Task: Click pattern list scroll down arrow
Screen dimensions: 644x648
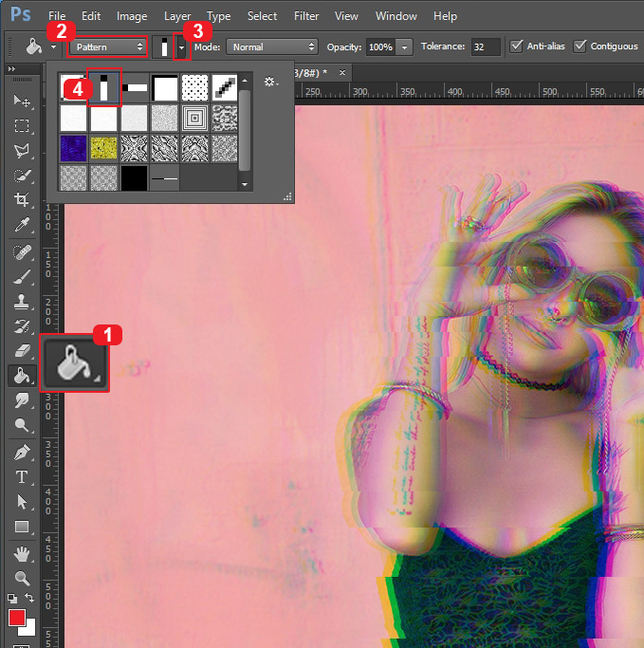Action: coord(245,184)
